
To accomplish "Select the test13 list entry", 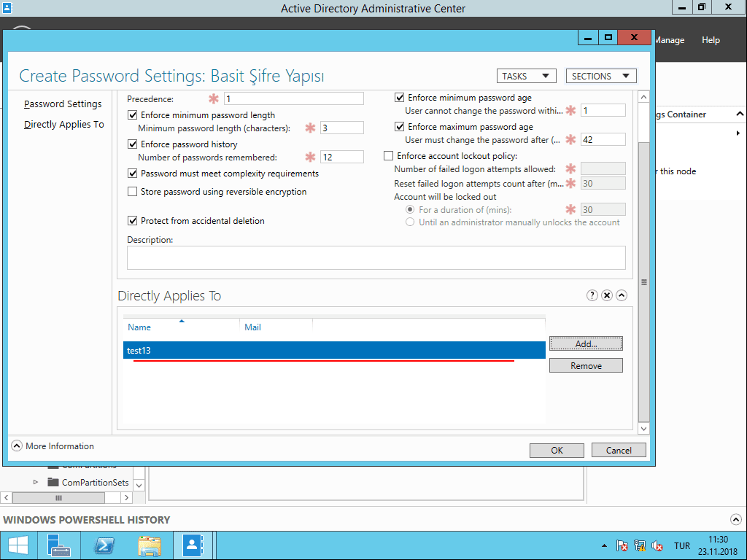I will (x=334, y=350).
